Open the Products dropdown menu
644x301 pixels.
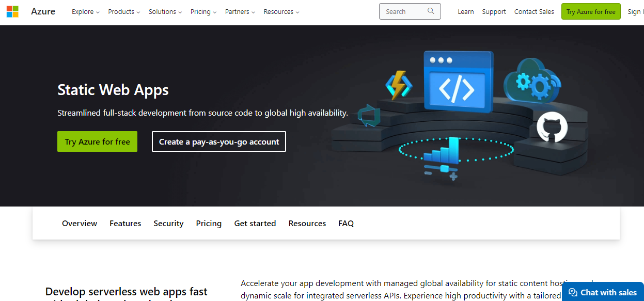124,12
